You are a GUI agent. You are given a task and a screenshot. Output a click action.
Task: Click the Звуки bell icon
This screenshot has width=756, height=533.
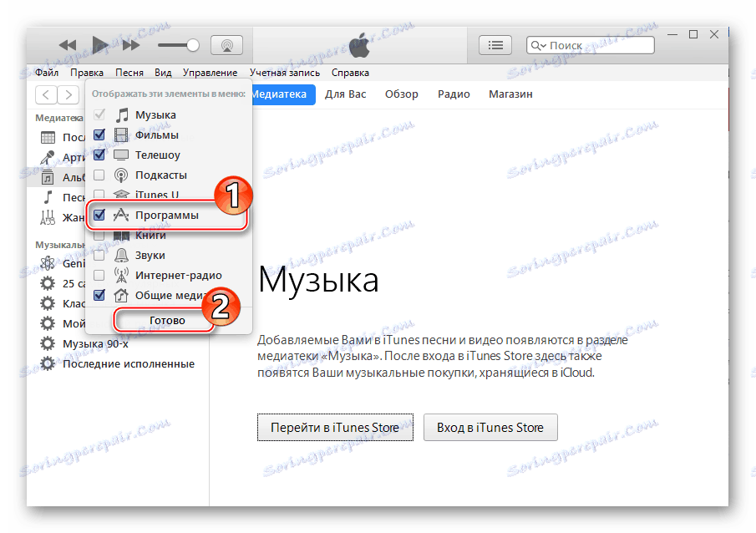click(121, 255)
